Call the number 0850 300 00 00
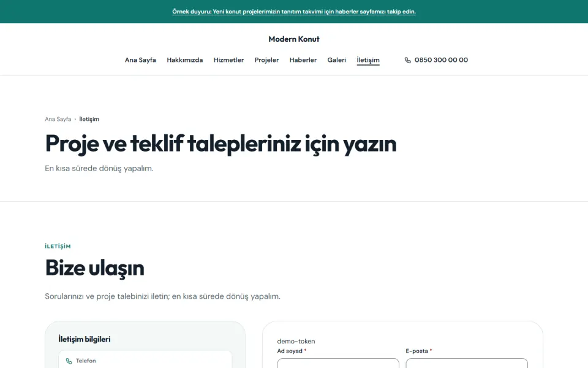The image size is (588, 368). pyautogui.click(x=441, y=60)
